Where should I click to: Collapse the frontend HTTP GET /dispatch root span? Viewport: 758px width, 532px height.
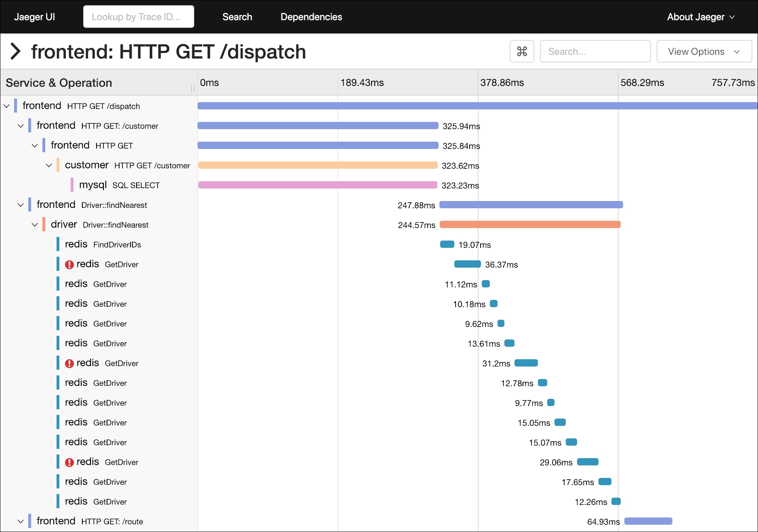[x=6, y=106]
